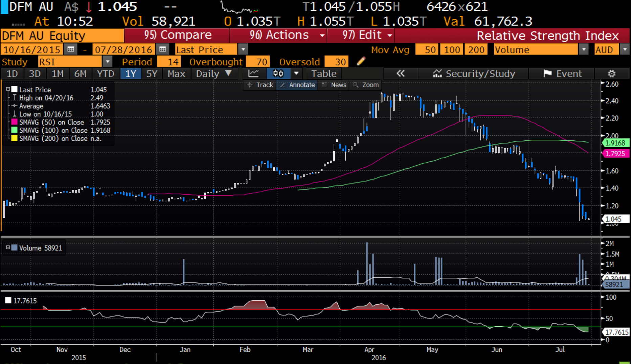This screenshot has width=631, height=364.
Task: Open chart settings gear icon
Action: pyautogui.click(x=611, y=73)
